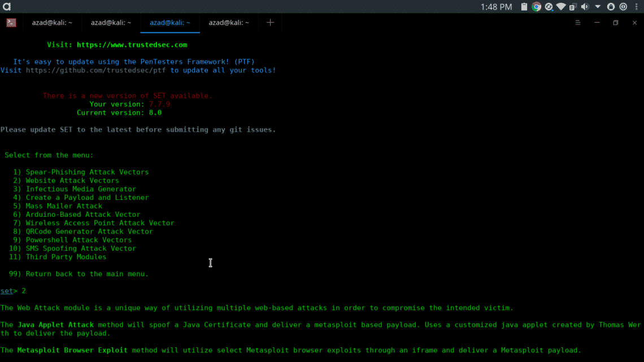Open the activities menu in top-left corner
Screen dimensions: 644x362
pos(6,7)
